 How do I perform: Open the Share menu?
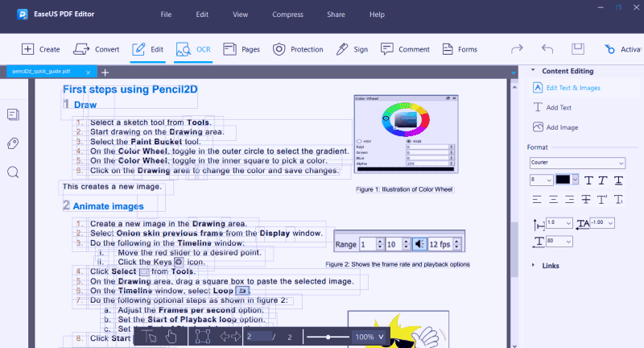pos(336,14)
